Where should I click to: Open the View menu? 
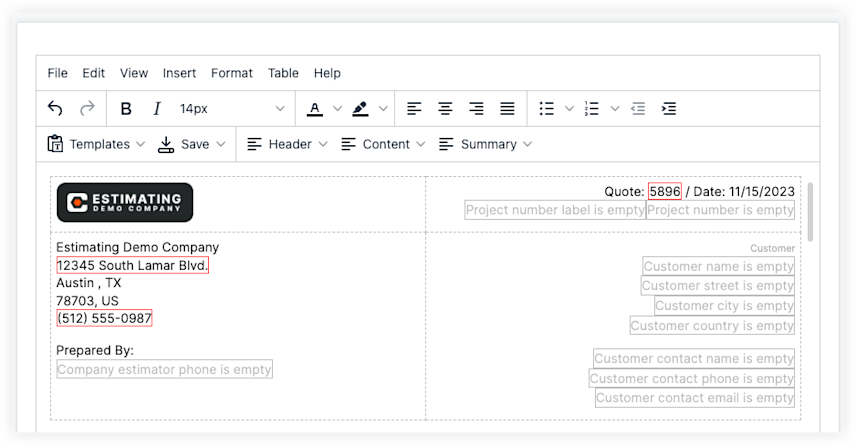tap(134, 73)
